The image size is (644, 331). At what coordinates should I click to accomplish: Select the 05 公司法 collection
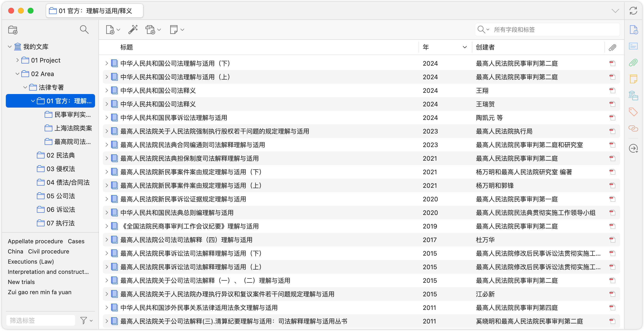tap(61, 196)
